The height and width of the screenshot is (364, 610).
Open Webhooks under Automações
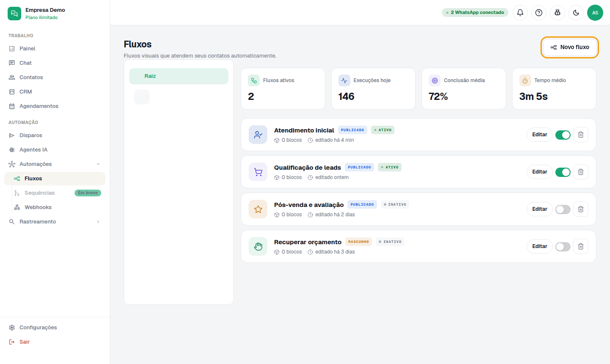pos(55,207)
